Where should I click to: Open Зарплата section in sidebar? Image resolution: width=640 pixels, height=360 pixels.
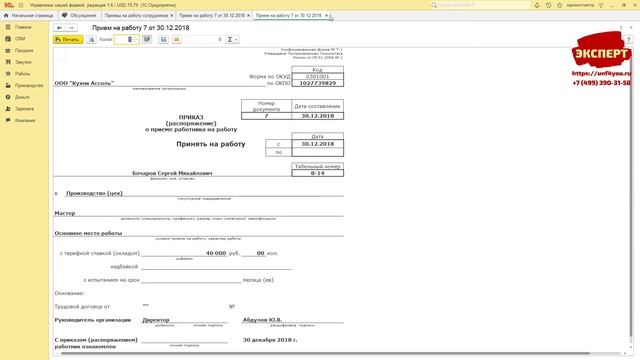(24, 109)
